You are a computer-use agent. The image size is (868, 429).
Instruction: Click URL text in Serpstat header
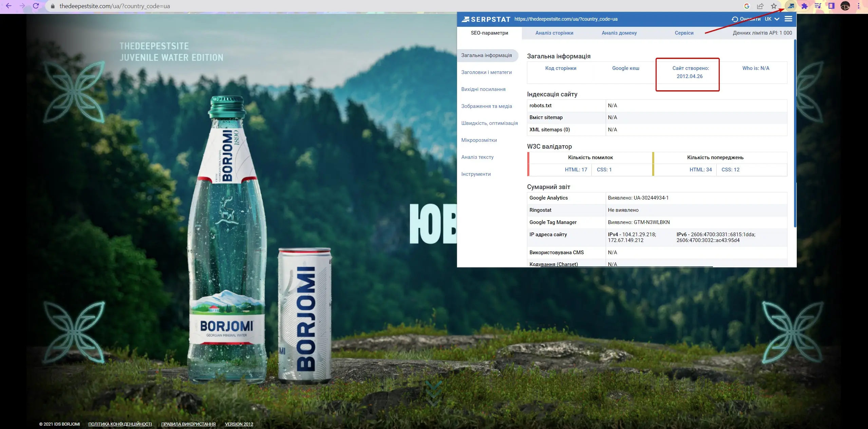(566, 19)
